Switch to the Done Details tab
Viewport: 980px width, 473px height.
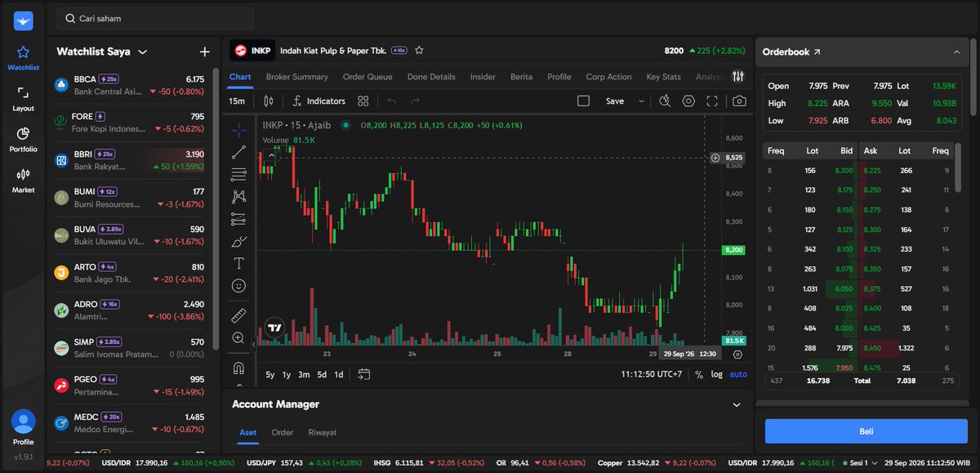tap(431, 77)
